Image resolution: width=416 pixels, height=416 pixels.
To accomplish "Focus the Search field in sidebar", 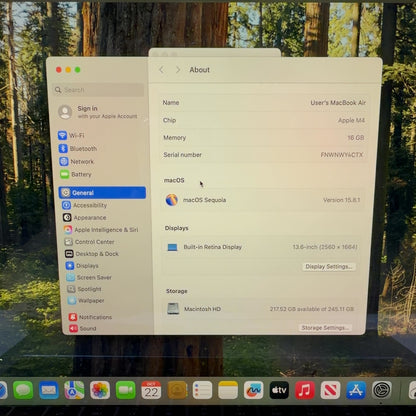I will pyautogui.click(x=99, y=90).
